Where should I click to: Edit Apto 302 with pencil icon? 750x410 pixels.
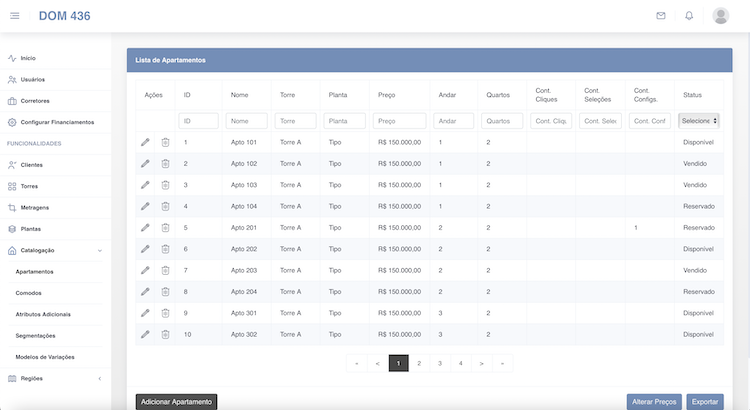click(145, 334)
